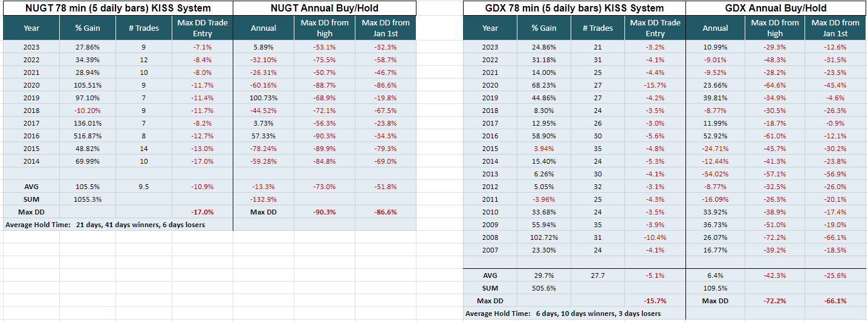Click the NUGT Max DD from high header
The width and height of the screenshot is (868, 322).
[x=325, y=28]
